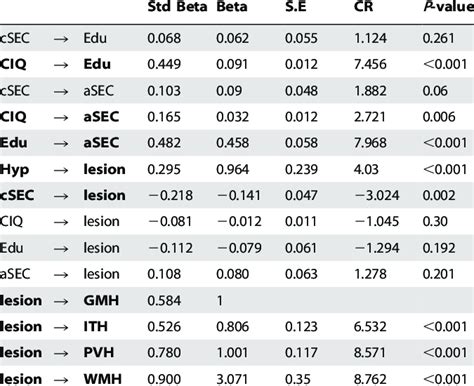Viewport: 474px width, 386px height.
Task: Select Beta value 3.071 for WMH
Action: tap(232, 379)
